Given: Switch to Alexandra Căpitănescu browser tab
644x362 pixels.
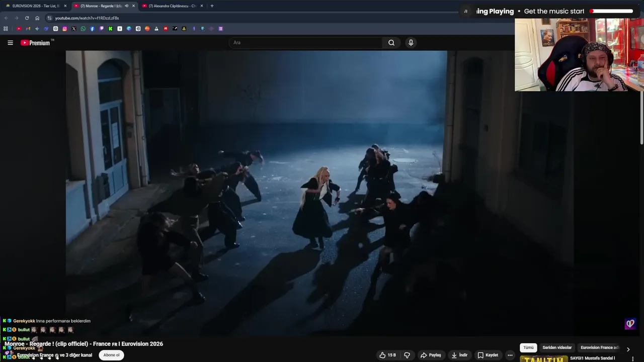Looking at the screenshot, I should click(172, 6).
